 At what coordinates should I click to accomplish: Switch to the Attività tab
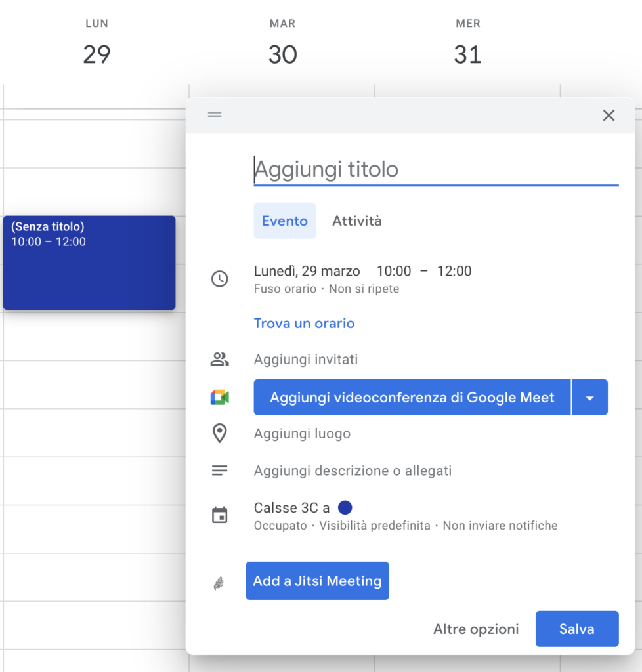click(356, 220)
